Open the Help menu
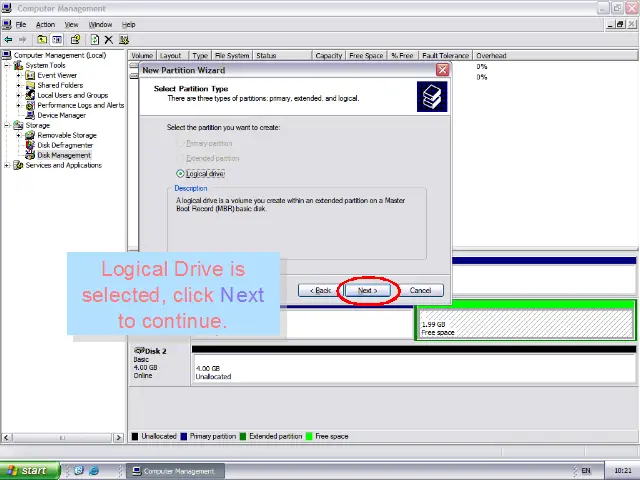This screenshot has width=640, height=480. point(129,24)
